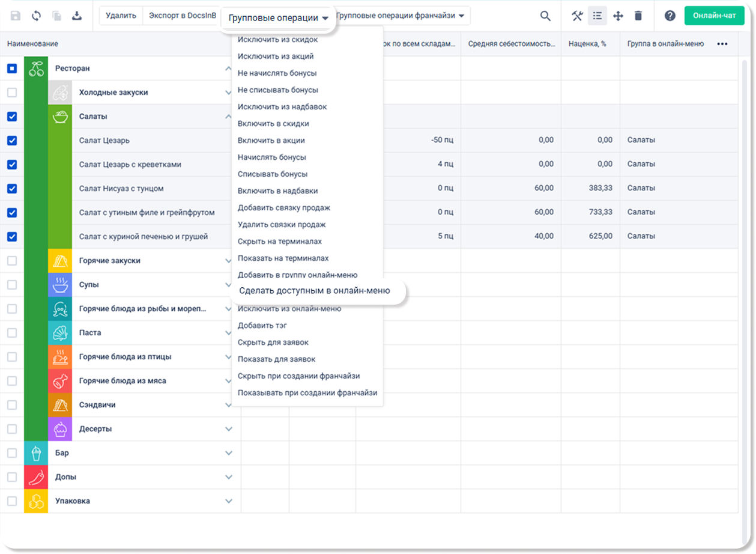Expand the Упаковка category chevron
The height and width of the screenshot is (554, 756).
[228, 501]
